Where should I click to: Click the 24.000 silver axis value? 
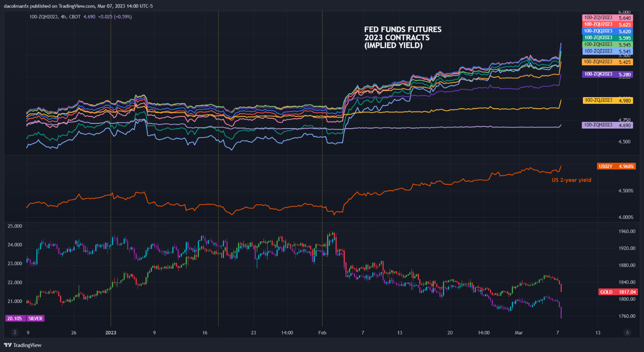tap(15, 245)
